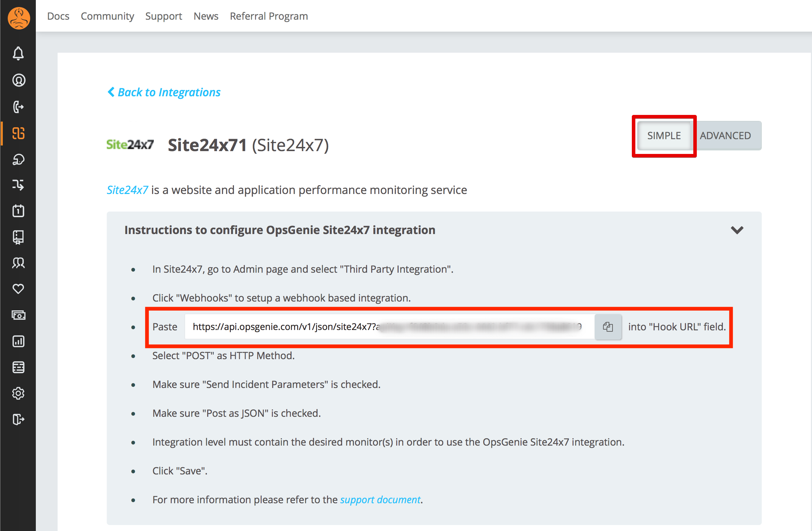The width and height of the screenshot is (812, 531).
Task: Click the phone call routing sidebar icon
Action: coord(18,106)
